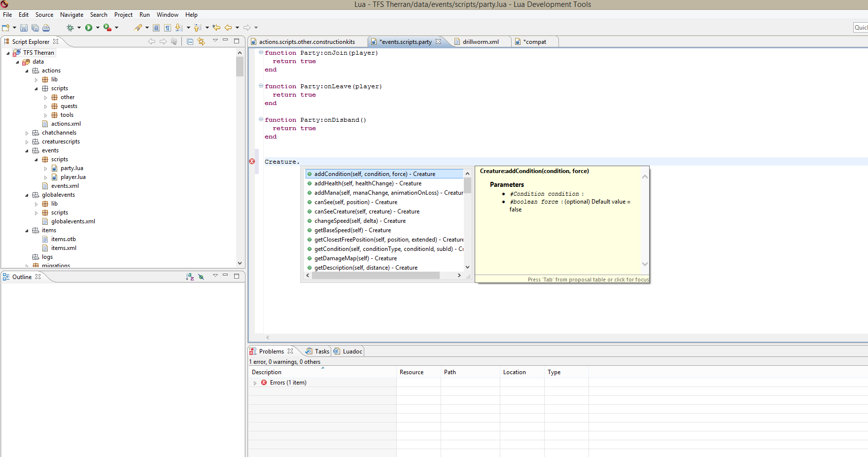Select getBaseSpeed proposal in autocomplete

tap(384, 230)
